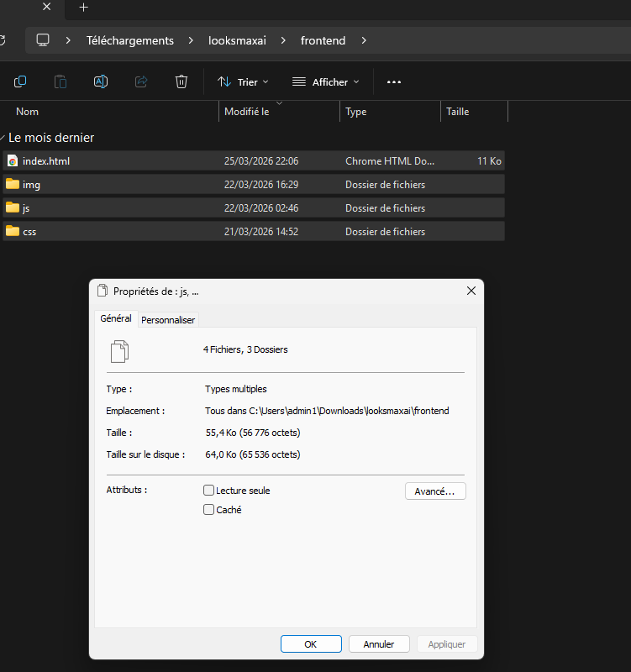This screenshot has width=631, height=672.
Task: Click the chevron after frontend in the breadcrumb
Action: 364,40
